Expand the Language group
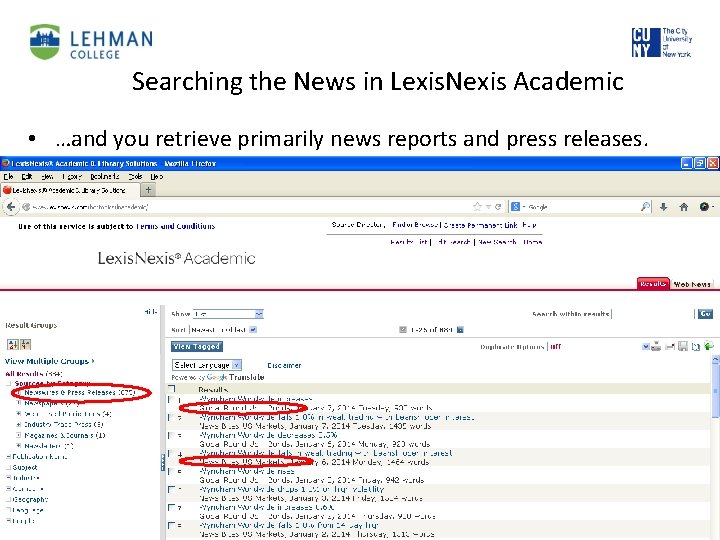 (x=9, y=510)
